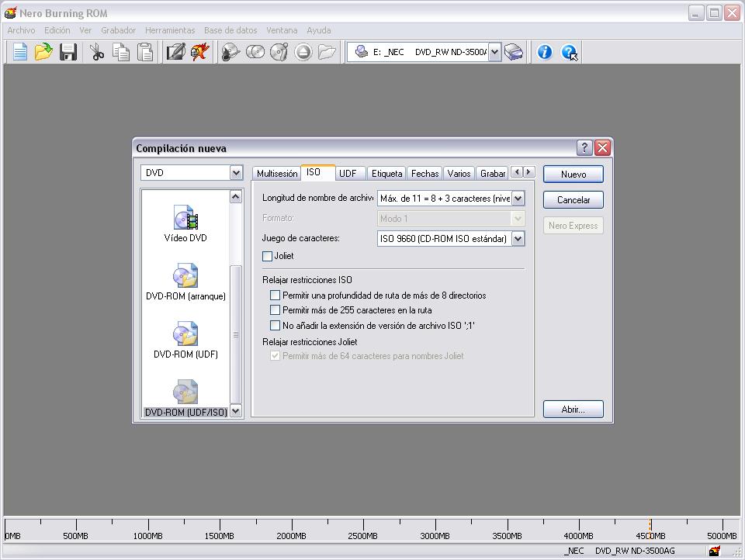This screenshot has height=560, width=745.
Task: Click the Nero application icon in title bar
Action: [10, 13]
